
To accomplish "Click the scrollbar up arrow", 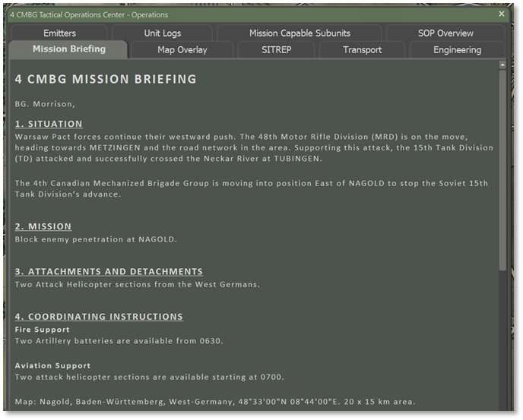I will point(502,66).
